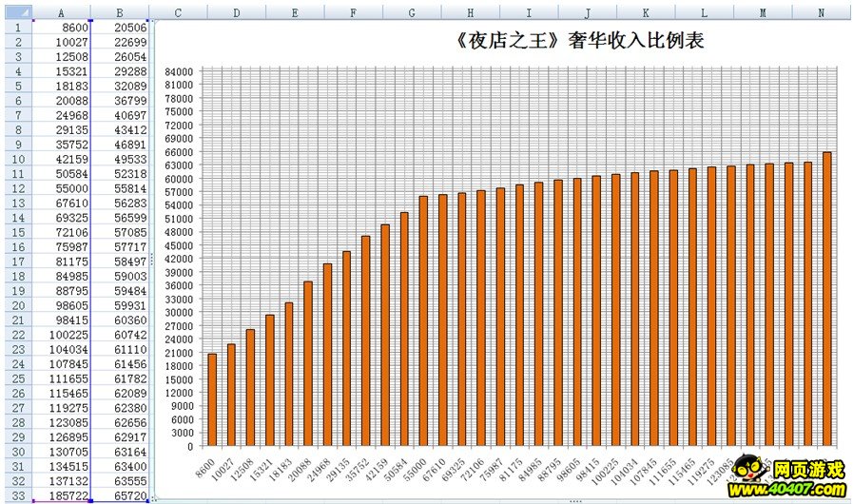Screen dimensions: 853x504
Task: Select cell B17 showing 58497
Action: tap(120, 262)
